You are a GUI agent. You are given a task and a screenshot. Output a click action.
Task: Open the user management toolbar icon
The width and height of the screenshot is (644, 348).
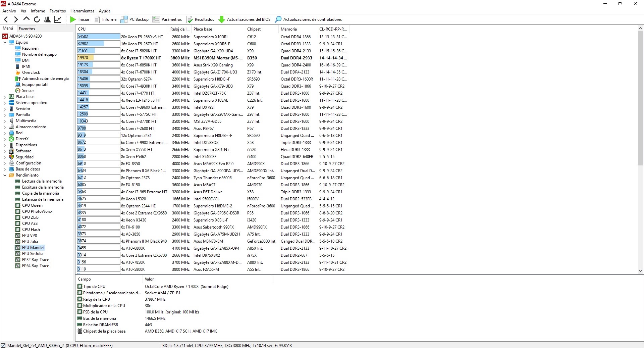point(47,19)
